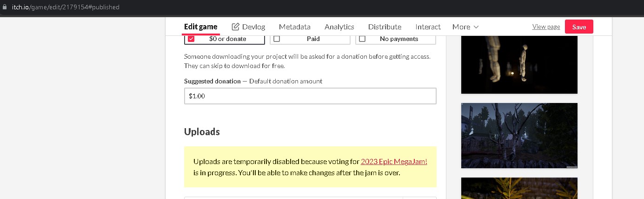The image size is (644, 199).
Task: Open the Metadata tab
Action: (x=294, y=27)
